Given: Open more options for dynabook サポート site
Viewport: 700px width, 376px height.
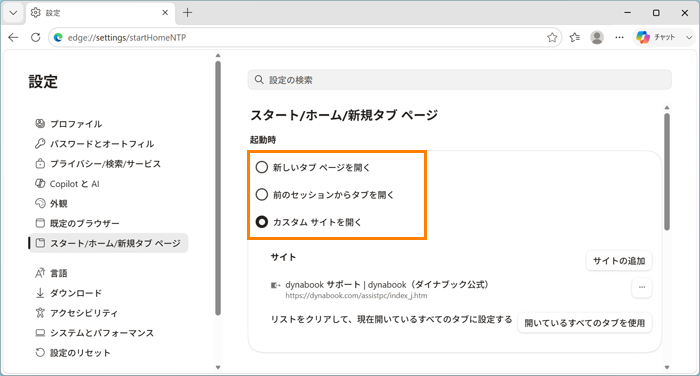Looking at the screenshot, I should pos(642,288).
